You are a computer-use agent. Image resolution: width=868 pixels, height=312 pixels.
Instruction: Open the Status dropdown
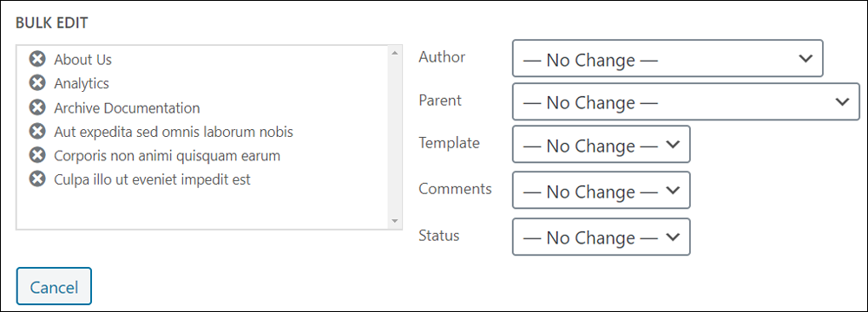click(x=602, y=237)
